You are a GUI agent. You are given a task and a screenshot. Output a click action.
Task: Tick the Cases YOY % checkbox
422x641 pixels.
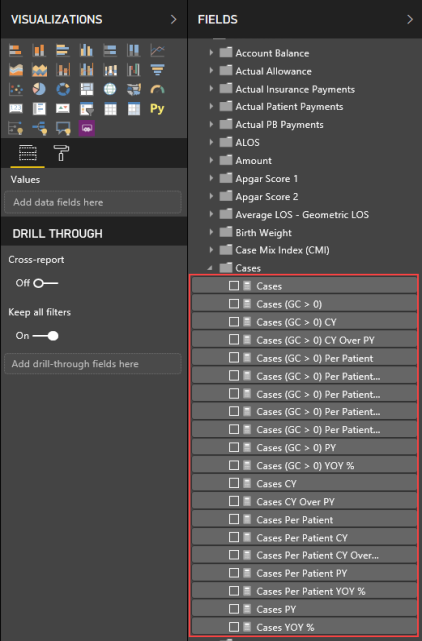(234, 627)
